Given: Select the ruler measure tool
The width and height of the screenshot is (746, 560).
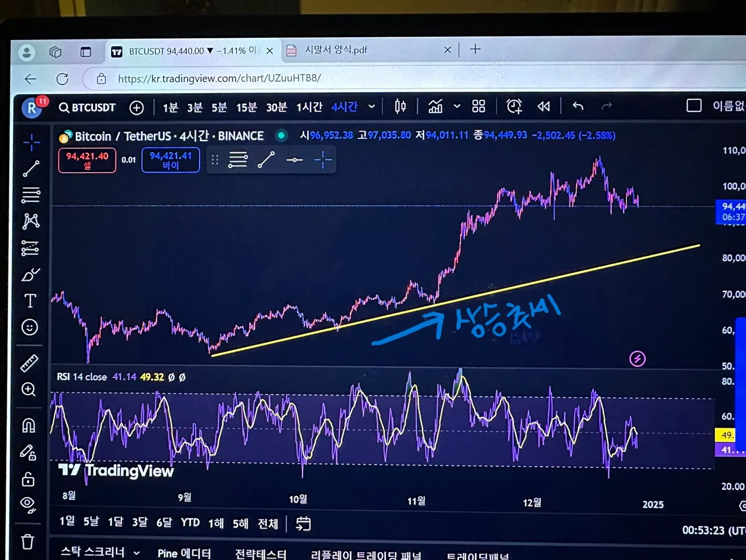Looking at the screenshot, I should pyautogui.click(x=29, y=363).
